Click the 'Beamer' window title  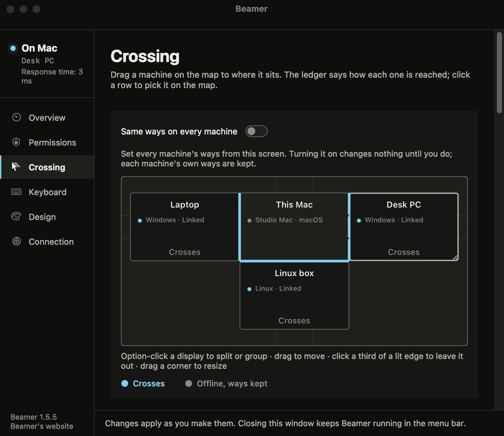tap(252, 9)
